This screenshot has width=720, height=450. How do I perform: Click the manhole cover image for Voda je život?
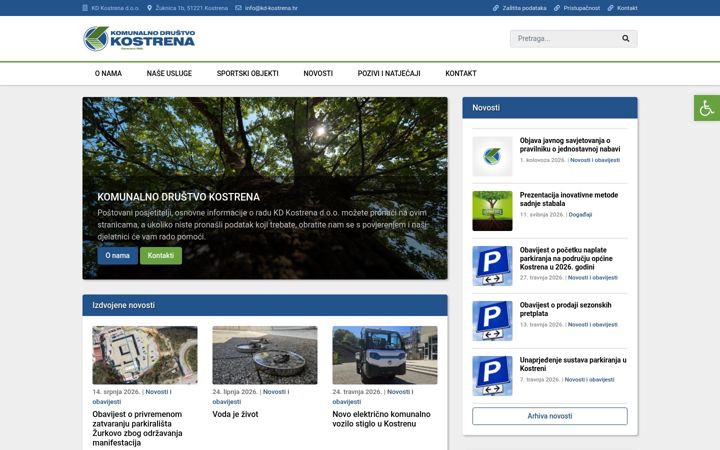point(265,355)
